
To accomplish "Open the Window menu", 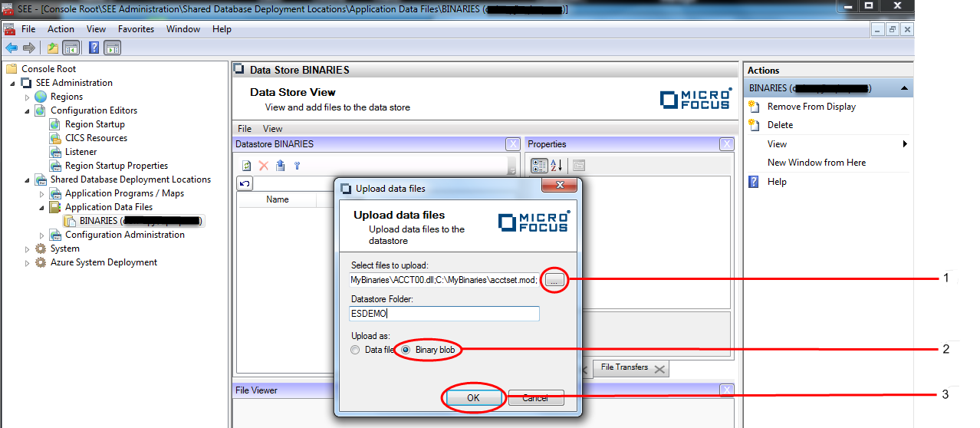I will (x=183, y=29).
